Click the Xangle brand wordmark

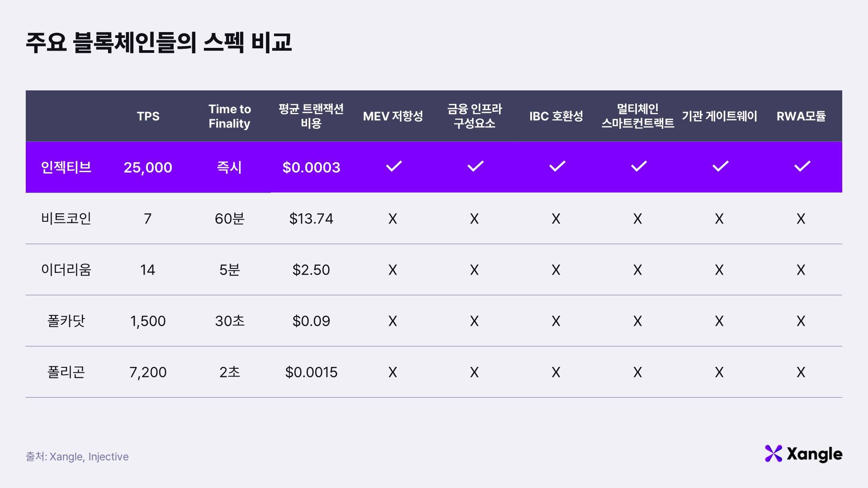click(x=814, y=454)
